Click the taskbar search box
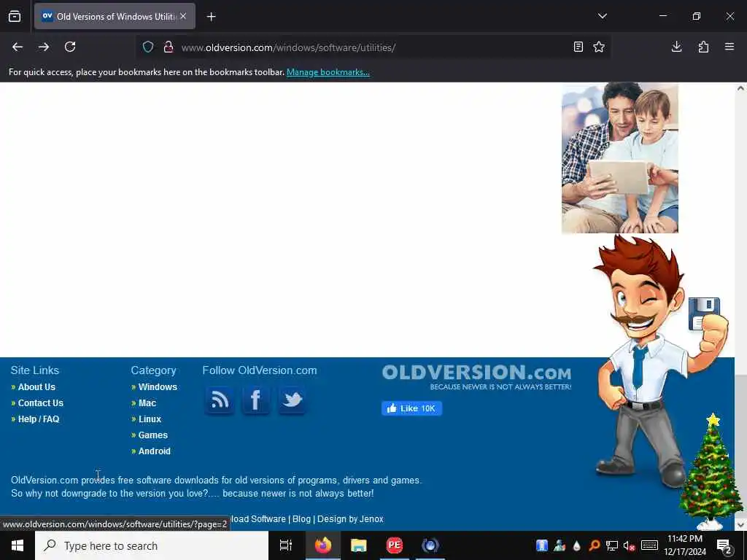Viewport: 747px width, 560px height. [152, 545]
